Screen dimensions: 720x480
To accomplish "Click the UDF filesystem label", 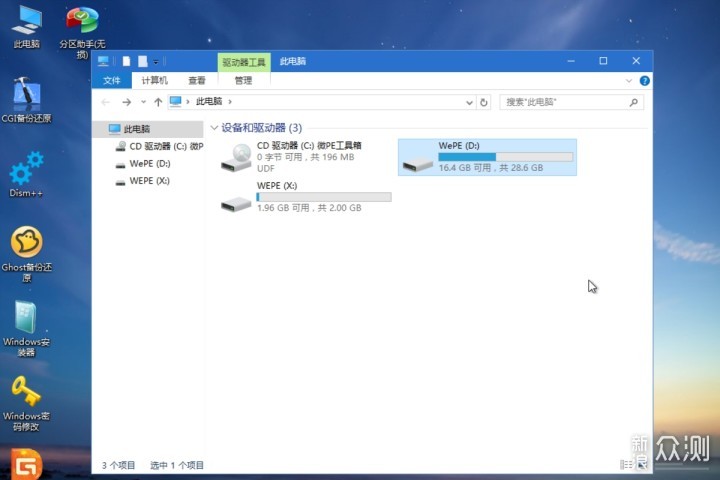I will point(265,169).
